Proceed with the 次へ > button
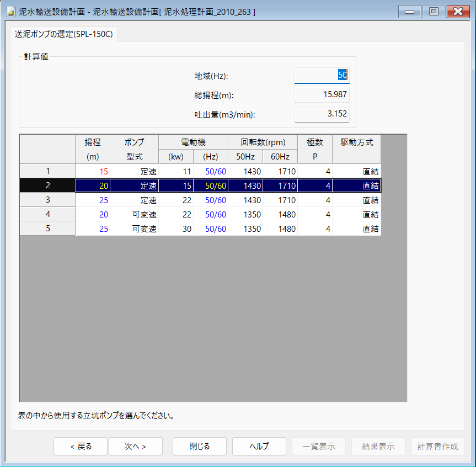This screenshot has height=467, width=476. click(135, 447)
